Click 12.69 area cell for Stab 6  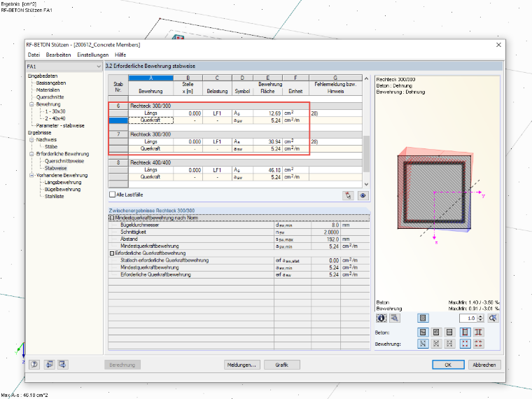(267, 113)
